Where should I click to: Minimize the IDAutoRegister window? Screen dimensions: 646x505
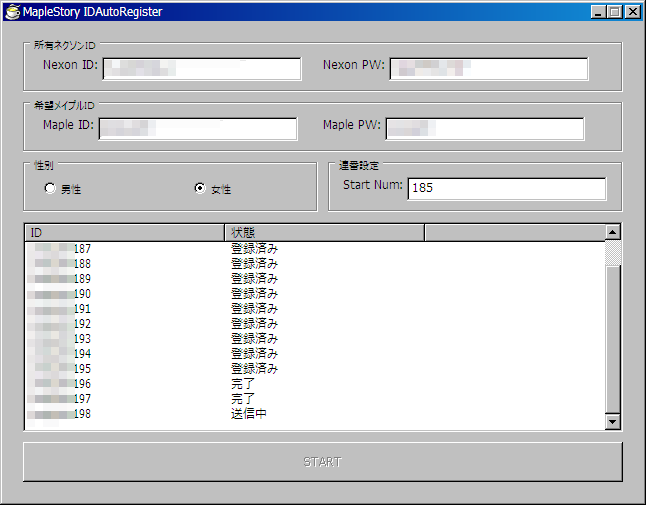pyautogui.click(x=598, y=12)
